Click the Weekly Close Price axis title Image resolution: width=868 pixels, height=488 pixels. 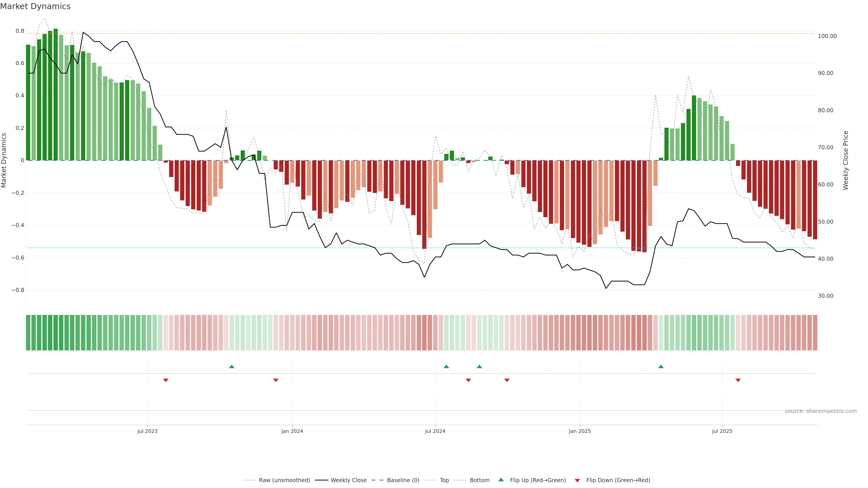pos(845,160)
